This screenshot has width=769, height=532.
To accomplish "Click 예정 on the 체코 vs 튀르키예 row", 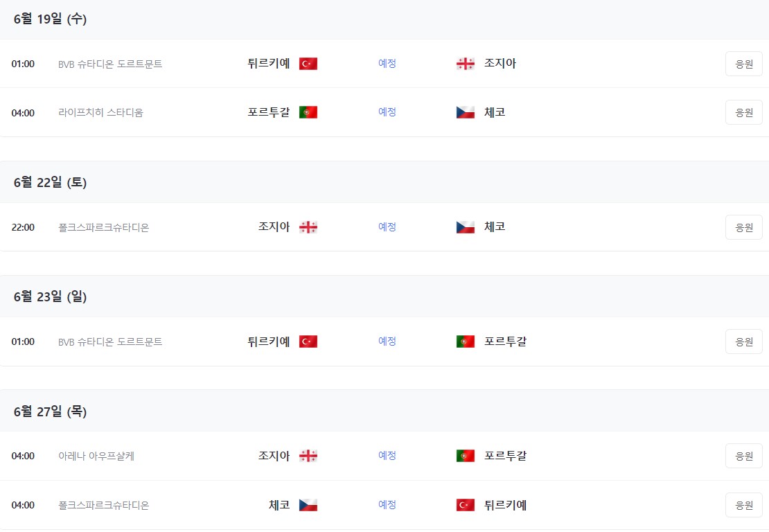I will coord(387,505).
